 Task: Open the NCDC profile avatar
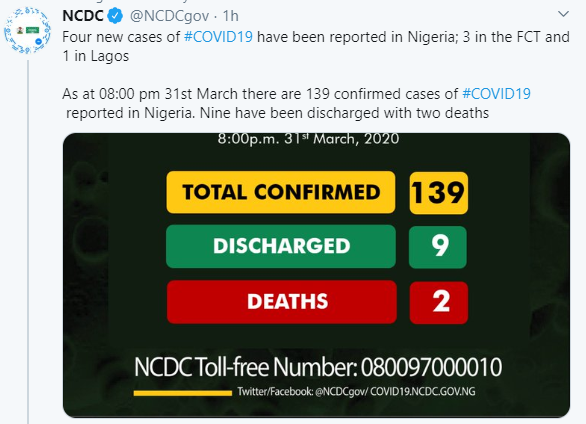[x=27, y=31]
